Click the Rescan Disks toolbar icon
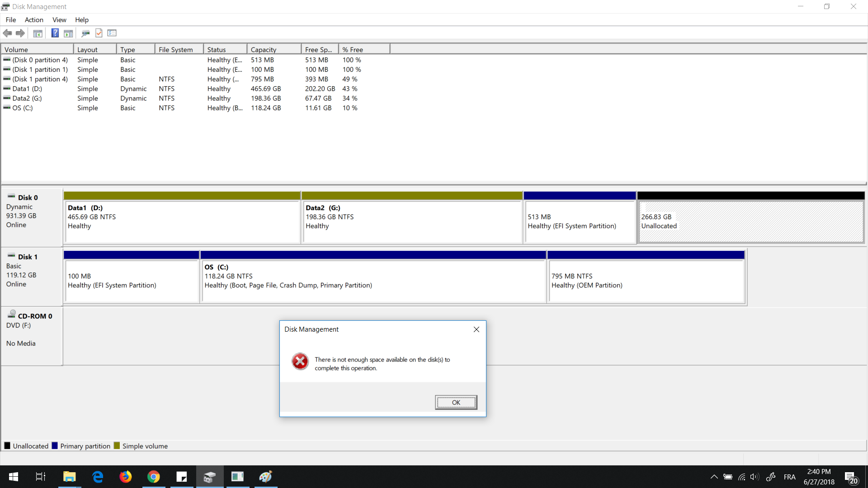 [x=85, y=33]
